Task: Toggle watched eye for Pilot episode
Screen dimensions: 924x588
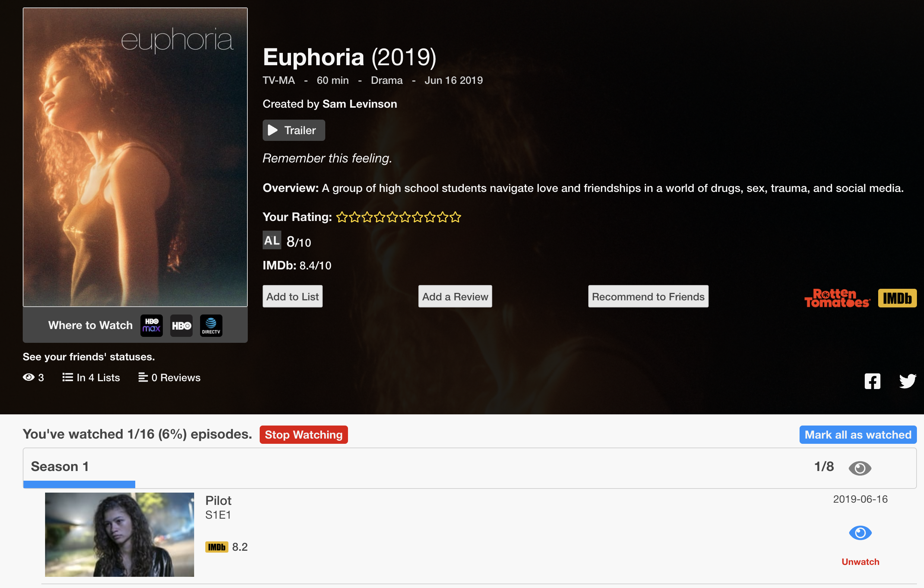Action: (860, 533)
